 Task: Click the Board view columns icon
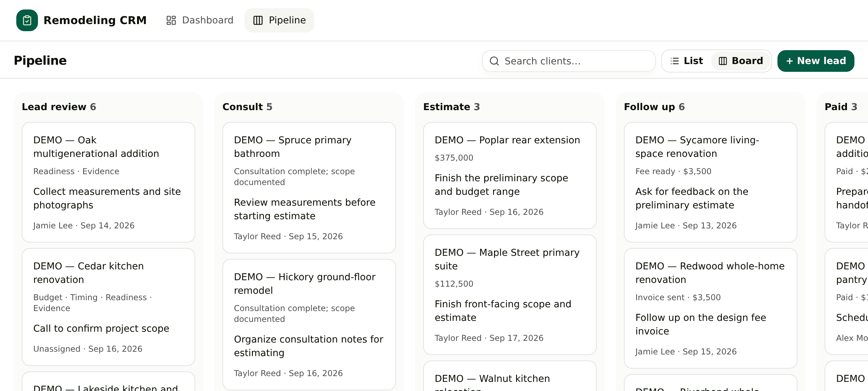point(723,61)
